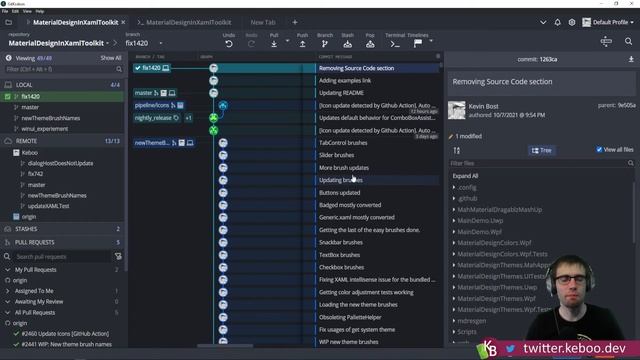The width and height of the screenshot is (640, 360).
Task: Toggle the fix1420 local branch checkbox
Action: pos(7,97)
